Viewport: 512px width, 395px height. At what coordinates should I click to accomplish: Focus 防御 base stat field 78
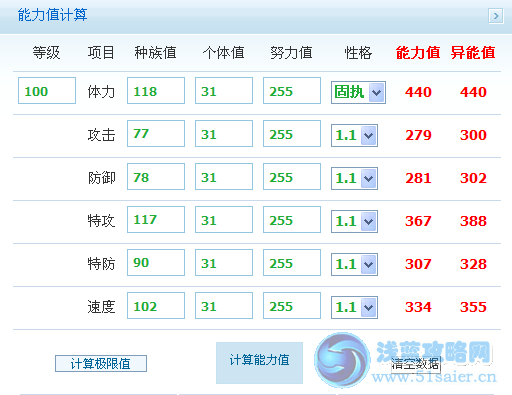pos(156,176)
